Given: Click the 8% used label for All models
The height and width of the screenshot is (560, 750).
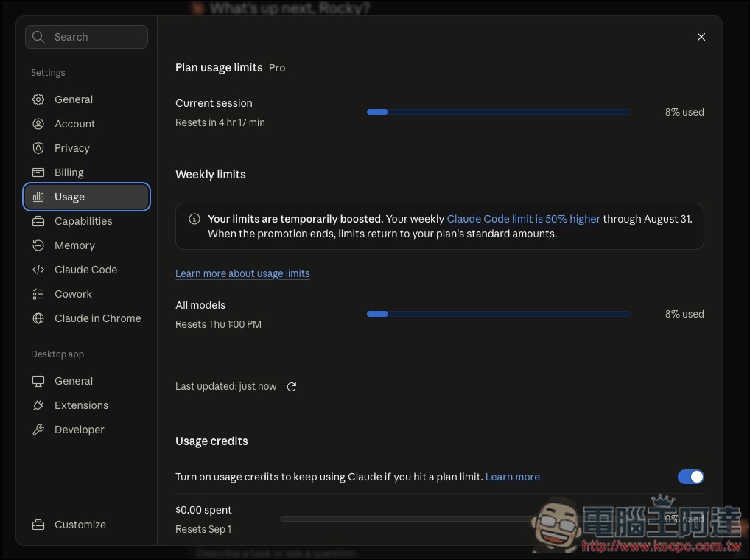Looking at the screenshot, I should coord(684,314).
